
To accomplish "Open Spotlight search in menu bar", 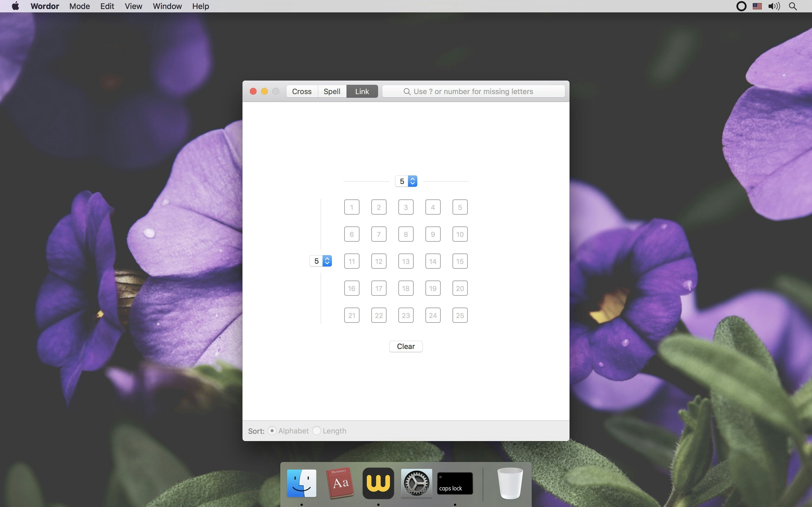I will [x=793, y=6].
